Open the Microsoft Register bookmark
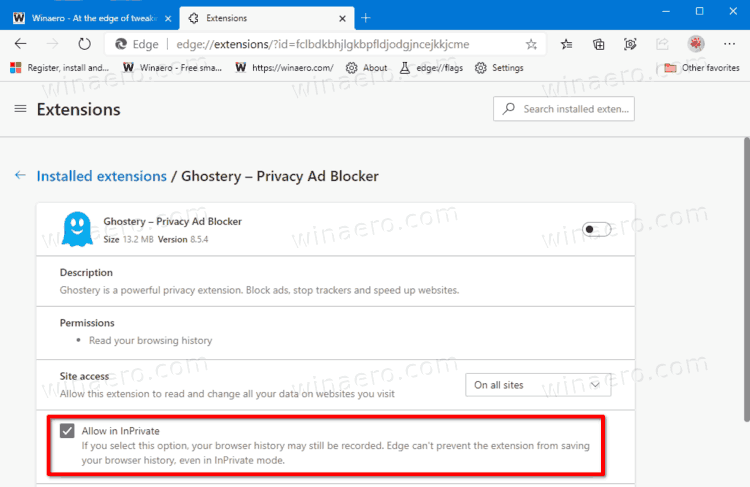This screenshot has height=487, width=750. tap(59, 68)
